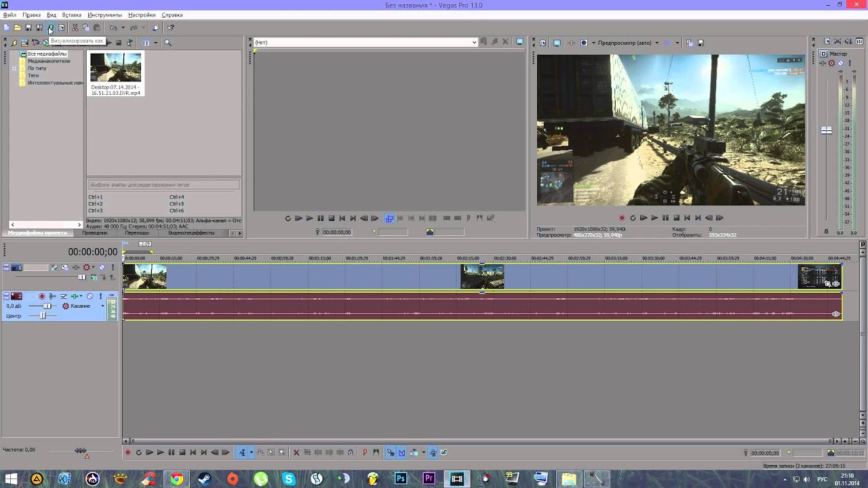Select the Теги folder in media tree
Image resolution: width=868 pixels, height=488 pixels.
pos(33,75)
